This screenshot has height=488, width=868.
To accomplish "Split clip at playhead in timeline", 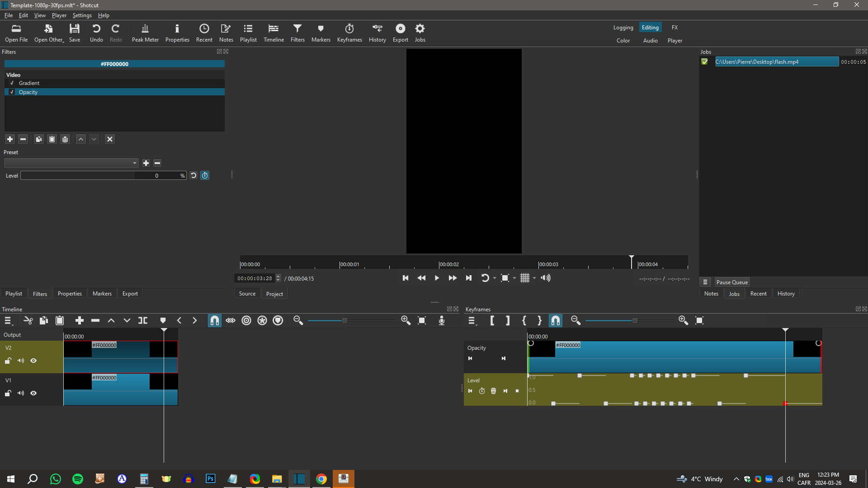I will 143,320.
